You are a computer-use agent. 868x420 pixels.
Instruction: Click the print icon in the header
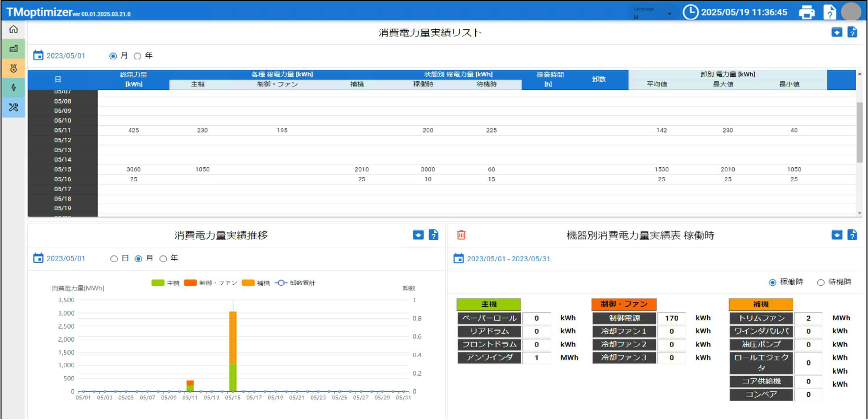(807, 12)
